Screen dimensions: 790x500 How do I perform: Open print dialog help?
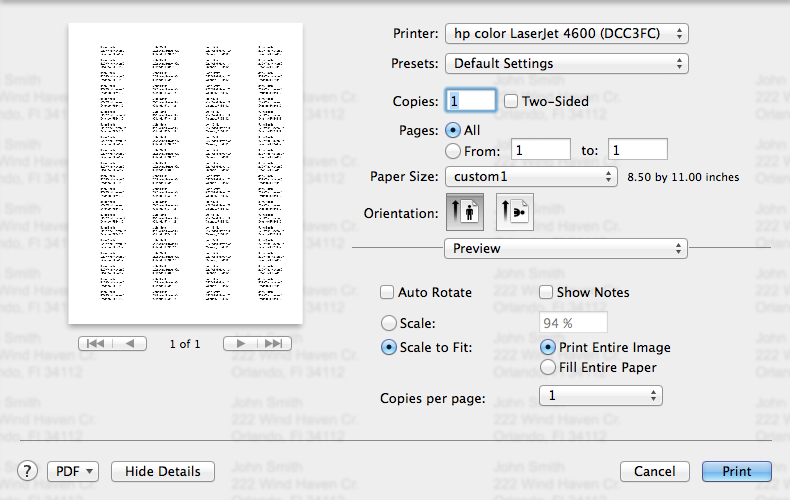(x=27, y=471)
